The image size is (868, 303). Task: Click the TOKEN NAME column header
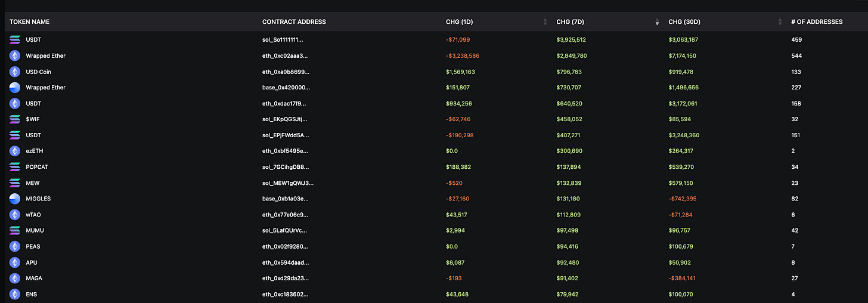click(30, 22)
